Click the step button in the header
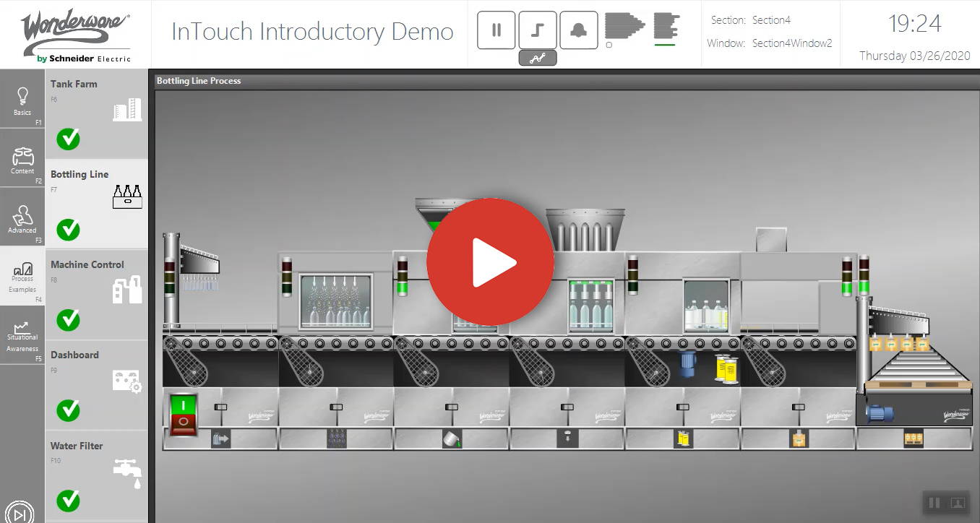The height and width of the screenshot is (523, 980). [x=538, y=30]
